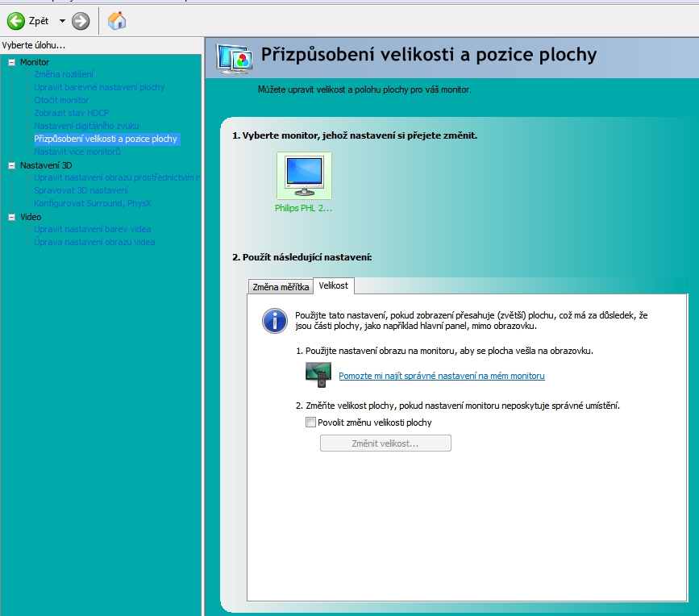699x616 pixels.
Task: Click the Změnit velikost... button
Action: pyautogui.click(x=385, y=443)
